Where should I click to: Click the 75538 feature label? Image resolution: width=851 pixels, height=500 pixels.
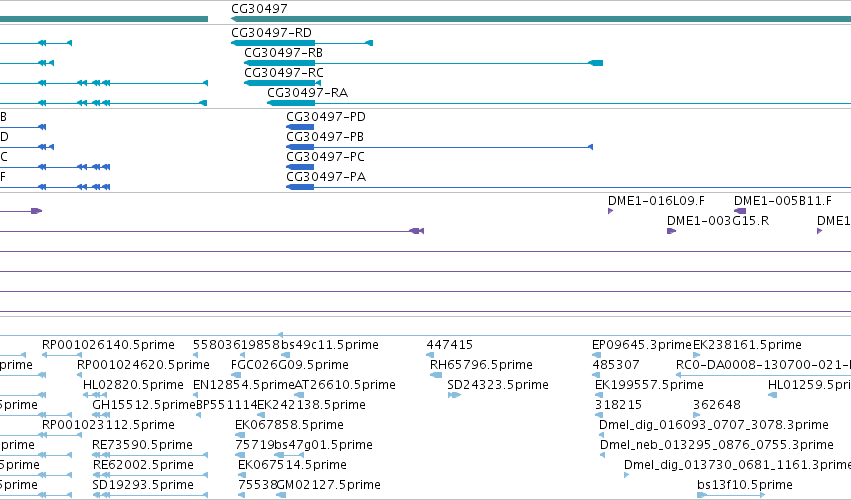(x=258, y=485)
